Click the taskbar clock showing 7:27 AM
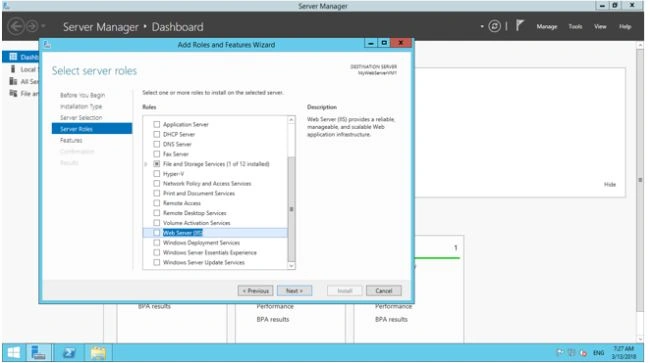The height and width of the screenshot is (363, 650). coord(624,353)
